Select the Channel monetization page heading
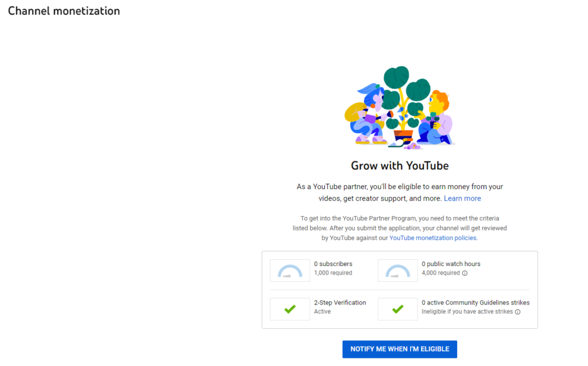 pos(64,11)
